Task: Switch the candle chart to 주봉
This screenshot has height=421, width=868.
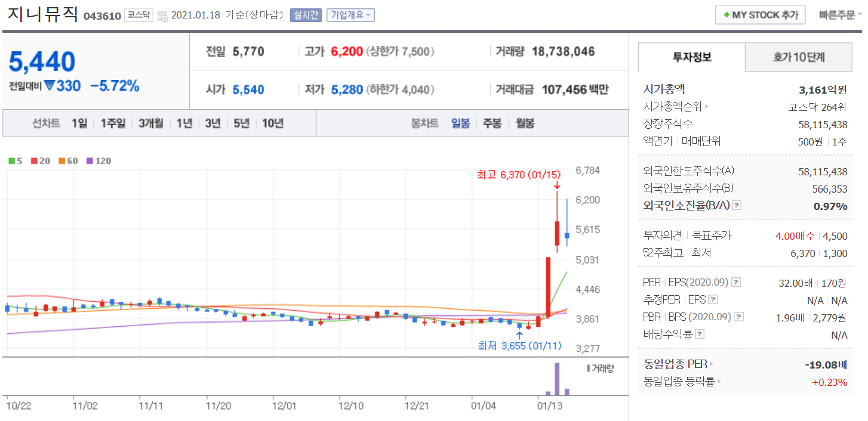Action: [x=492, y=123]
